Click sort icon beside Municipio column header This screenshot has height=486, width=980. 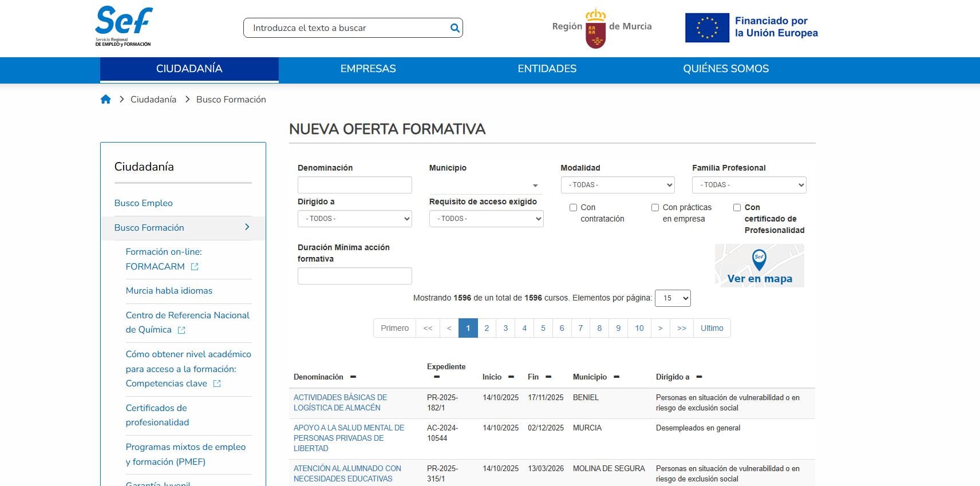point(617,377)
